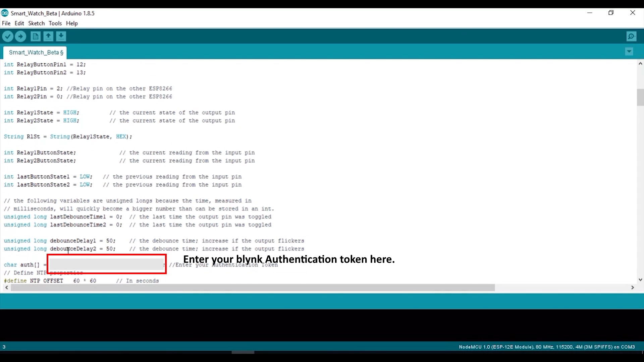This screenshot has height=362, width=644.
Task: Click the Arduino logo in the title bar
Action: (5, 13)
